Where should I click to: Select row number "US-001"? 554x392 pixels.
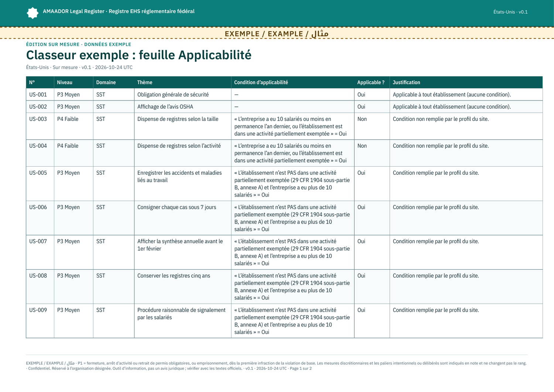[38, 95]
